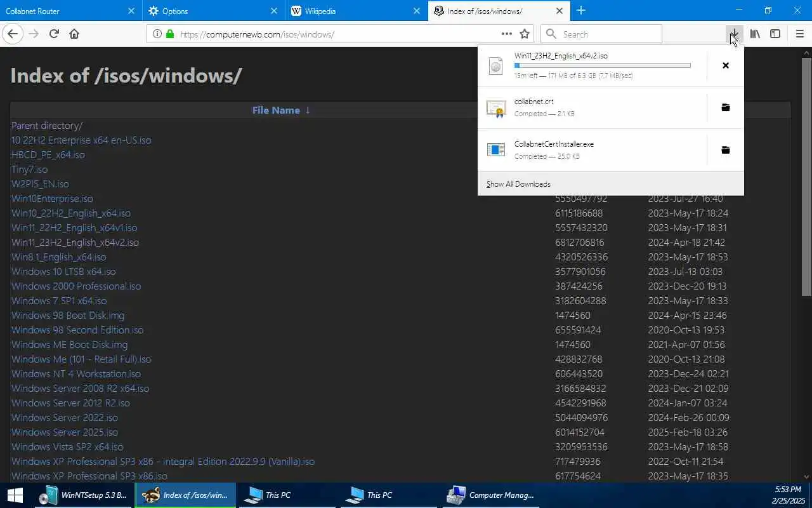The height and width of the screenshot is (508, 812).
Task: Open WinNTSetup 5.3 from the taskbar
Action: click(84, 495)
